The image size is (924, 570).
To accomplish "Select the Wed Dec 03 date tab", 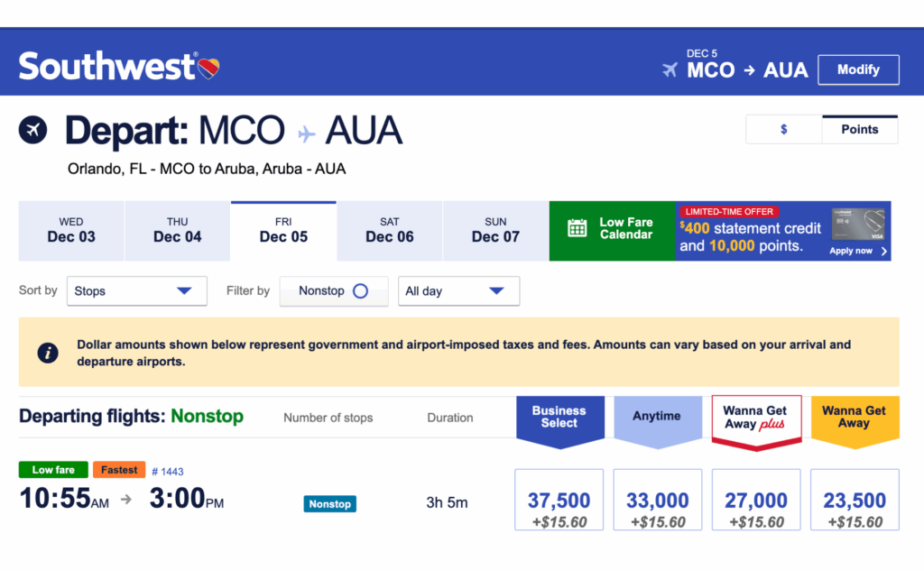I will [x=71, y=231].
